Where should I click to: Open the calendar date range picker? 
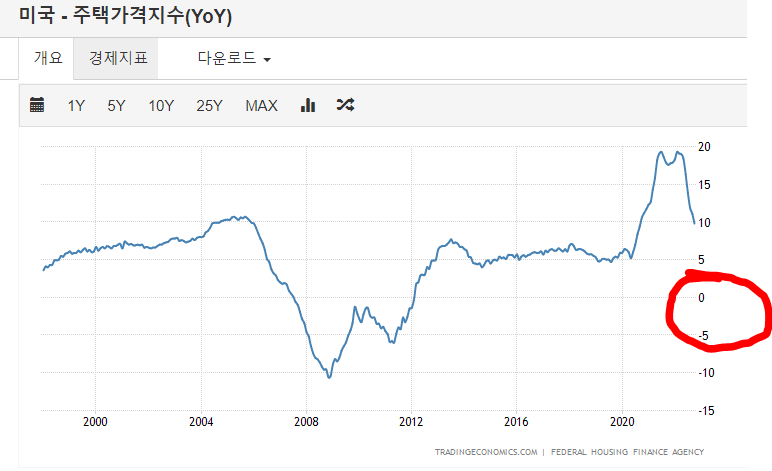(x=37, y=105)
